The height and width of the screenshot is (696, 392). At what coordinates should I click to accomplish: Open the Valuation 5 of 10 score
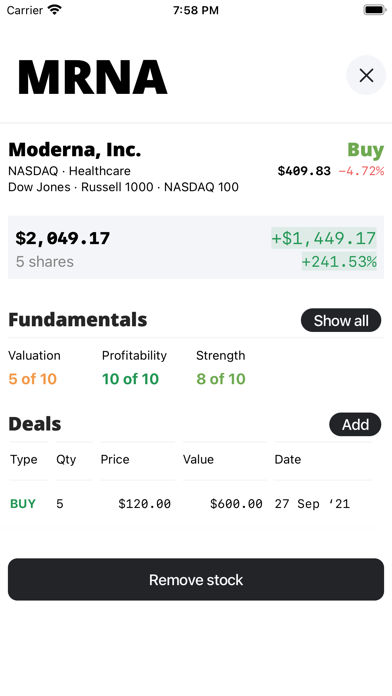(34, 368)
